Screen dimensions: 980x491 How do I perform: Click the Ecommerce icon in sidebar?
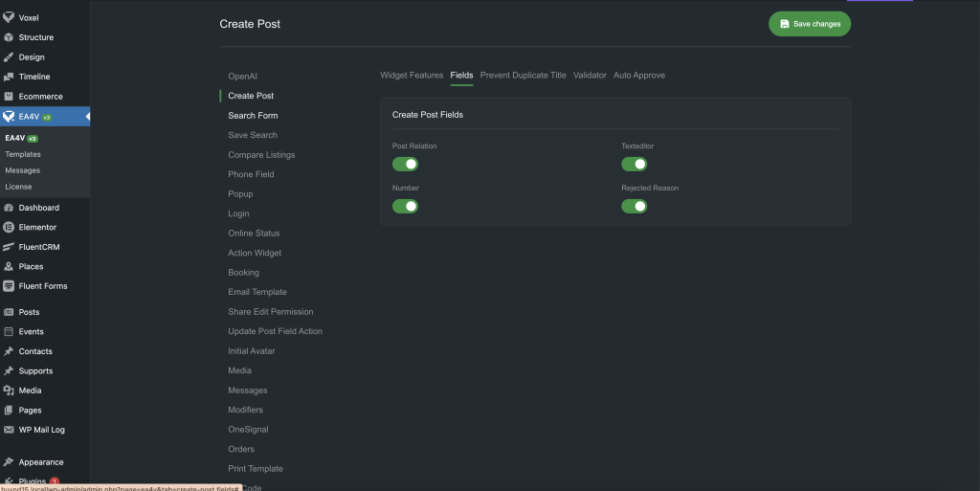[x=10, y=97]
